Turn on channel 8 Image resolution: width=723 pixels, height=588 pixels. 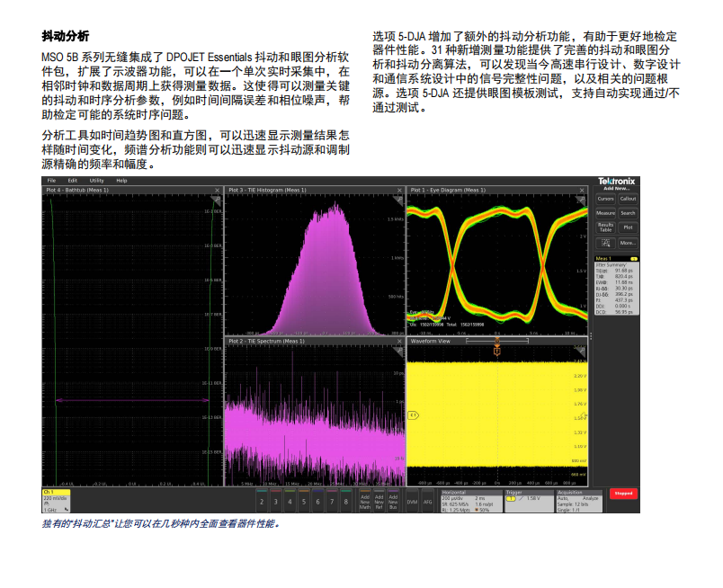click(346, 501)
